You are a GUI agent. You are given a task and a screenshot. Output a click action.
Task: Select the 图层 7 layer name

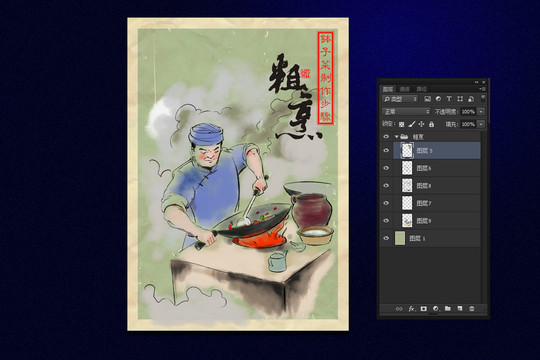[424, 203]
